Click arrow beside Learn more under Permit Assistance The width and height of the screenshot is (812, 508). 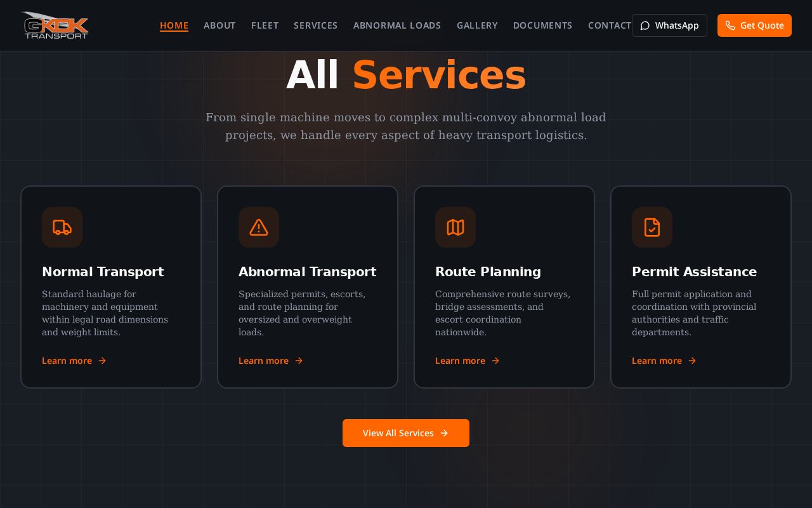pos(692,361)
